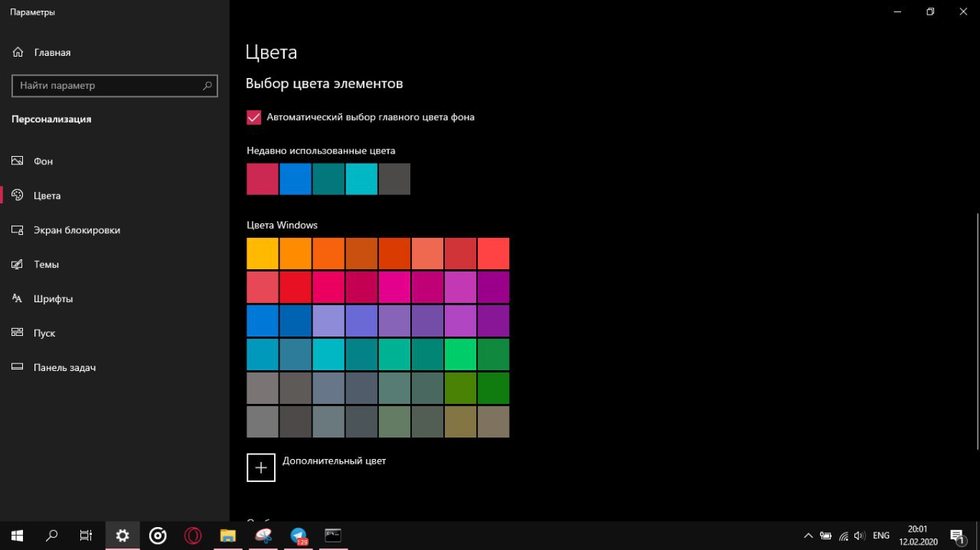Choose the cyan recently used color swatch
Viewport: 980px width, 550px height.
[361, 179]
